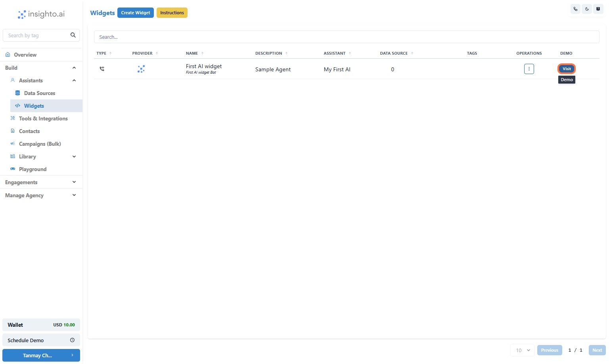The image size is (611, 364).
Task: Click the page indicator 1 / 1
Action: tap(575, 350)
